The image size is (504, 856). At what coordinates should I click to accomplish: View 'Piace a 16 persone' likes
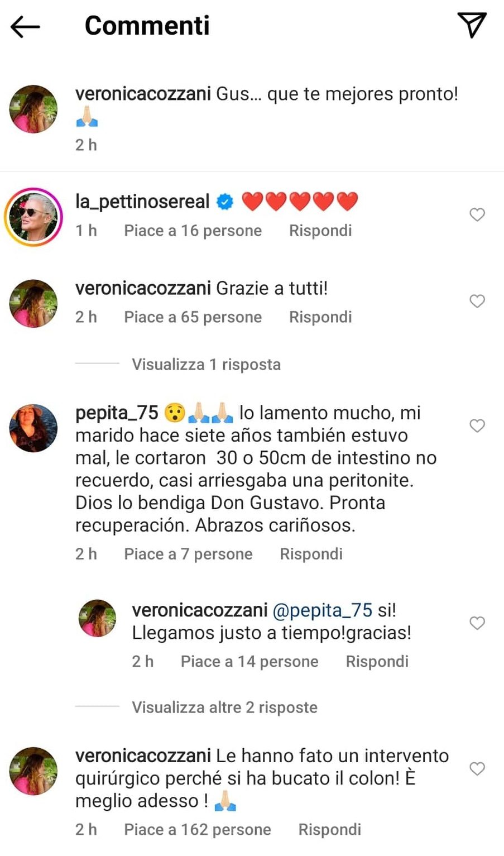[193, 231]
